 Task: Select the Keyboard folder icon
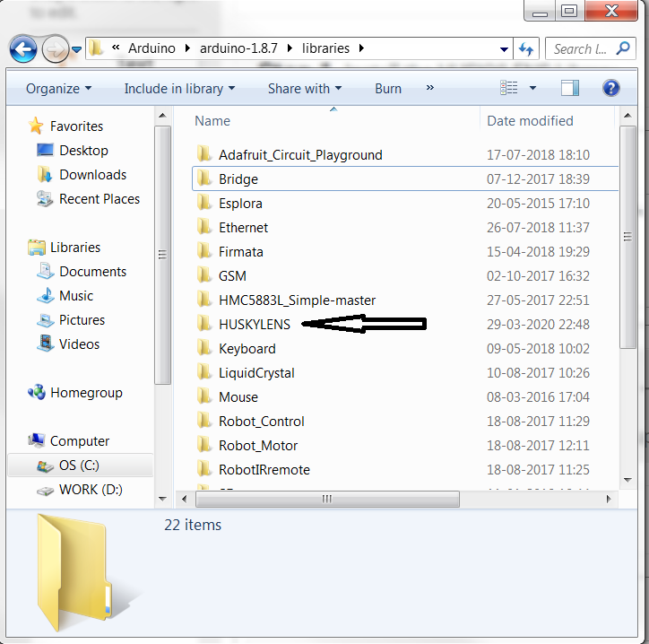point(203,348)
